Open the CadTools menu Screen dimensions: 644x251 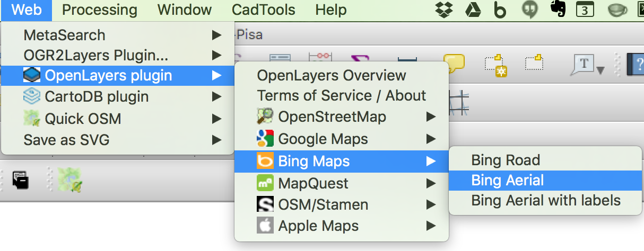point(263,10)
